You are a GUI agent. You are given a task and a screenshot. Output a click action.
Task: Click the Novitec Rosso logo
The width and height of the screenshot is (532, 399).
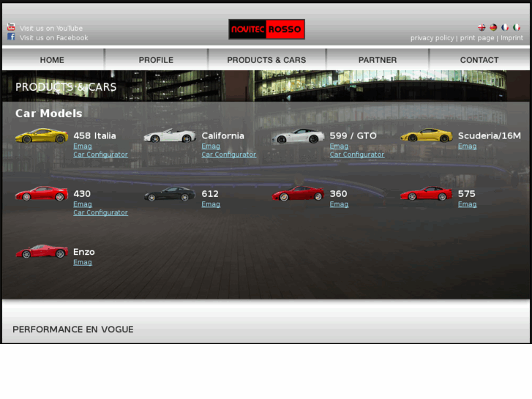[x=266, y=29]
